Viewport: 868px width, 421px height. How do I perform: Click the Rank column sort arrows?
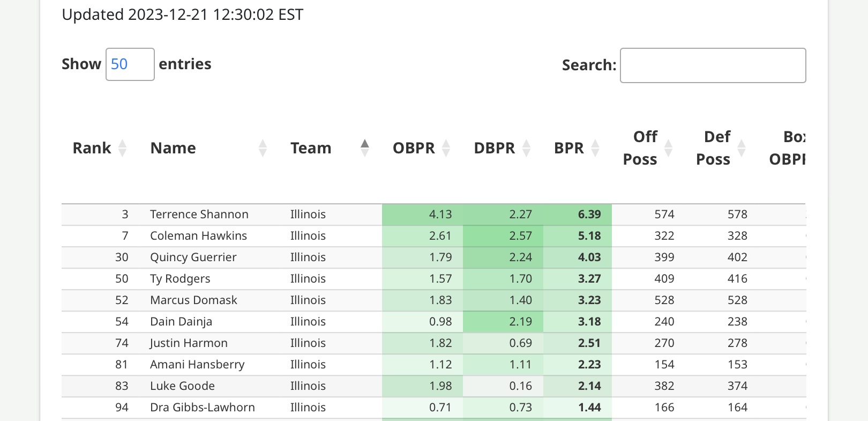pos(122,148)
